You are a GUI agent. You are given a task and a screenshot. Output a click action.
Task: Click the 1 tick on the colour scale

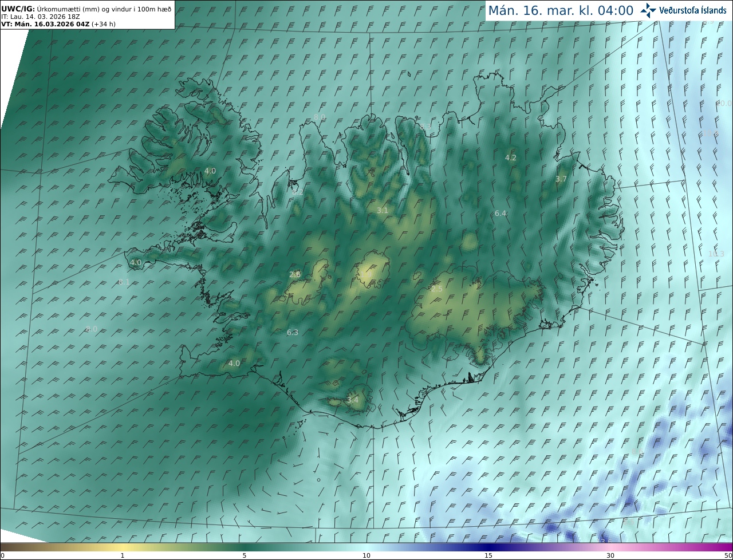(123, 555)
